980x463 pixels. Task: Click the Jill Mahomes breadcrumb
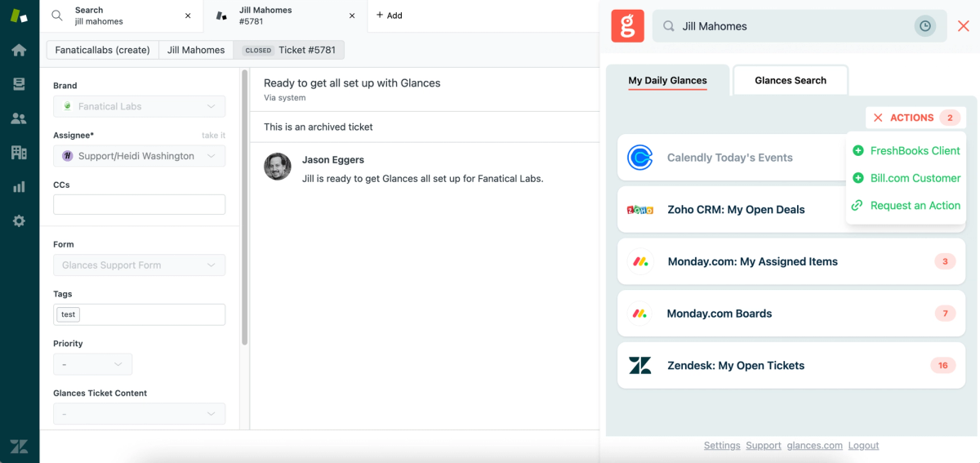[x=196, y=50]
